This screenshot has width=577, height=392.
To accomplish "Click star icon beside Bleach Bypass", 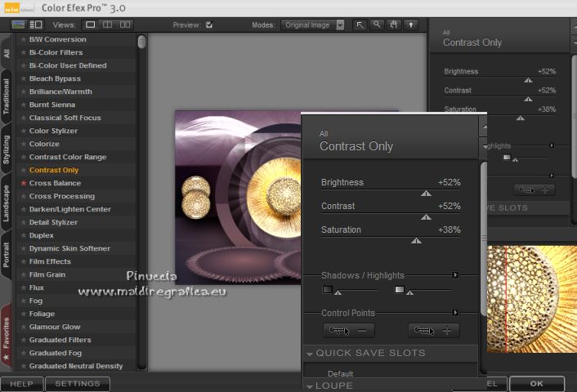I will click(23, 78).
